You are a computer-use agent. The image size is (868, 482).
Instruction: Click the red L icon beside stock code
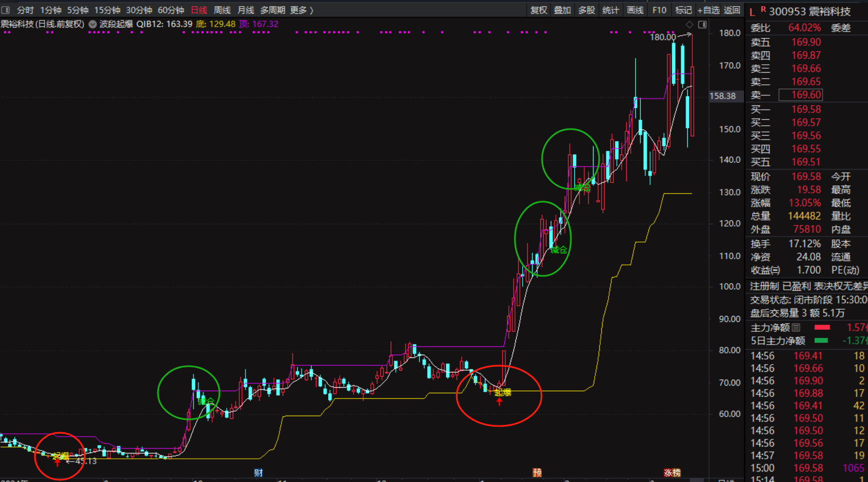pos(752,12)
